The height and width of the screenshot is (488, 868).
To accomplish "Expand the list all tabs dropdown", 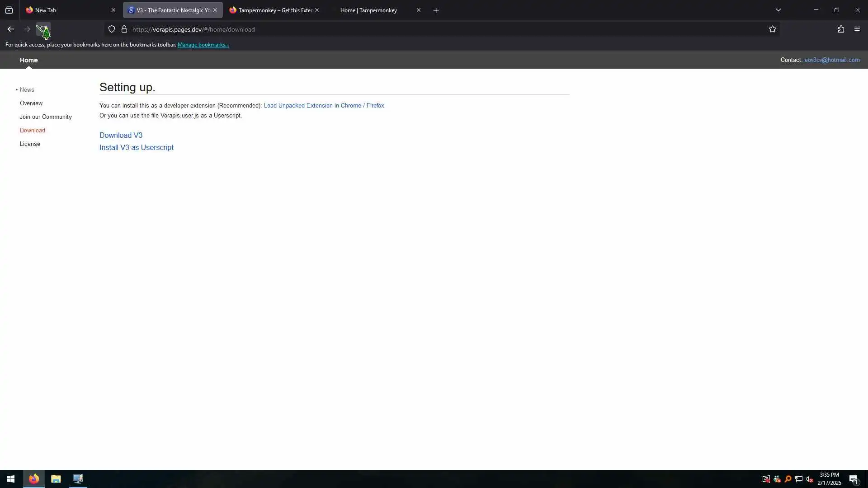I will tap(778, 10).
